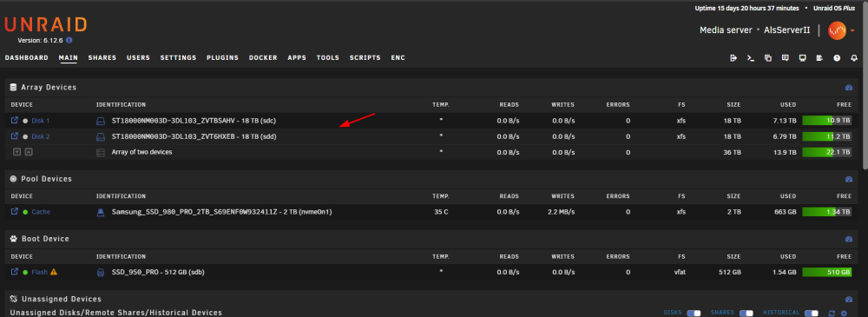Open the file manager copy icon

tap(768, 57)
